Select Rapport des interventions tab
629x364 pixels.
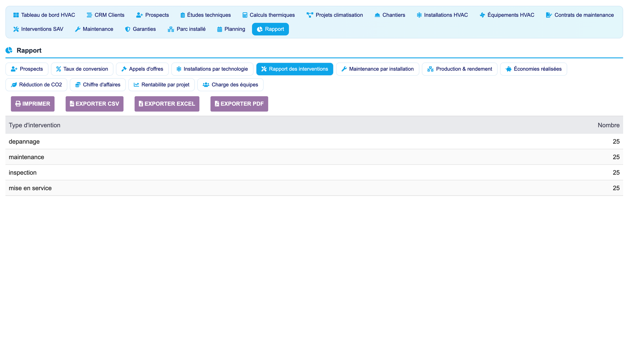point(295,69)
